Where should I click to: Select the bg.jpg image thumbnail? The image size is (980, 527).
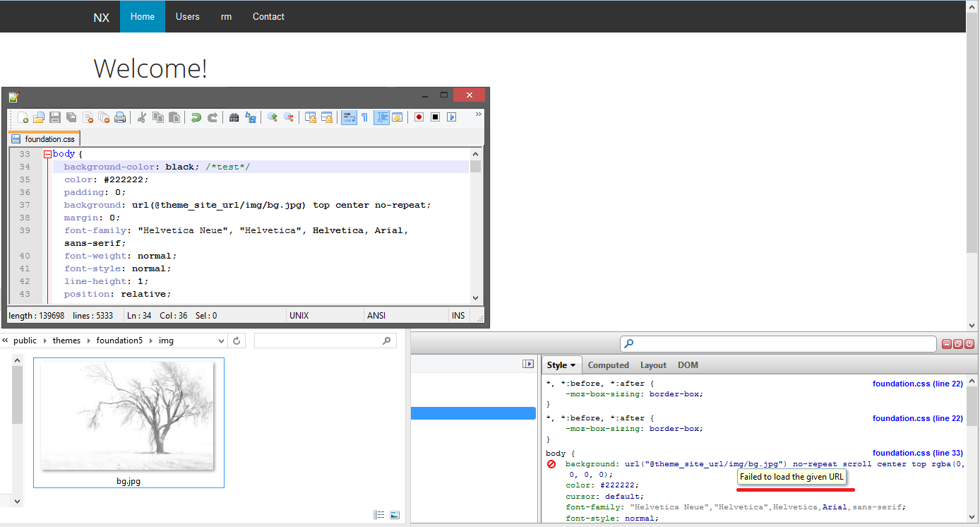coord(129,417)
